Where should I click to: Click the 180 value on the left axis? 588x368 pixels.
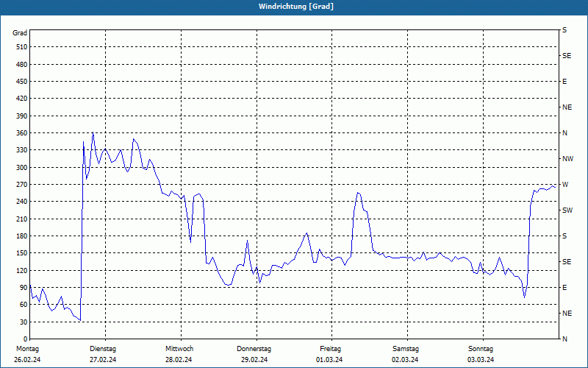pyautogui.click(x=22, y=236)
